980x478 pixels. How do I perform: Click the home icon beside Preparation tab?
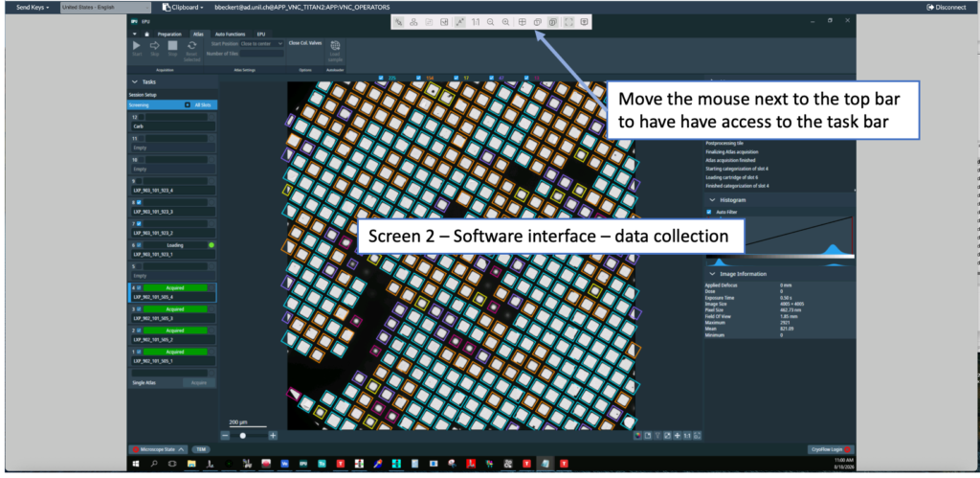[x=146, y=34]
